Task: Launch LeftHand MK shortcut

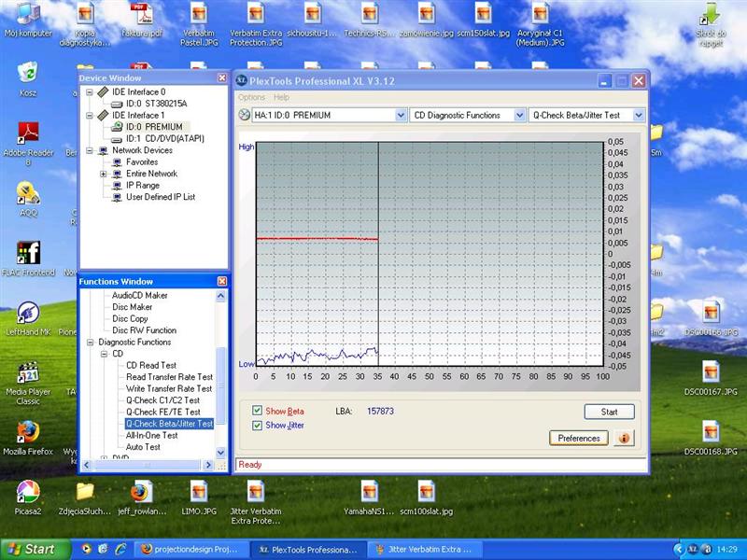Action: click(x=28, y=318)
